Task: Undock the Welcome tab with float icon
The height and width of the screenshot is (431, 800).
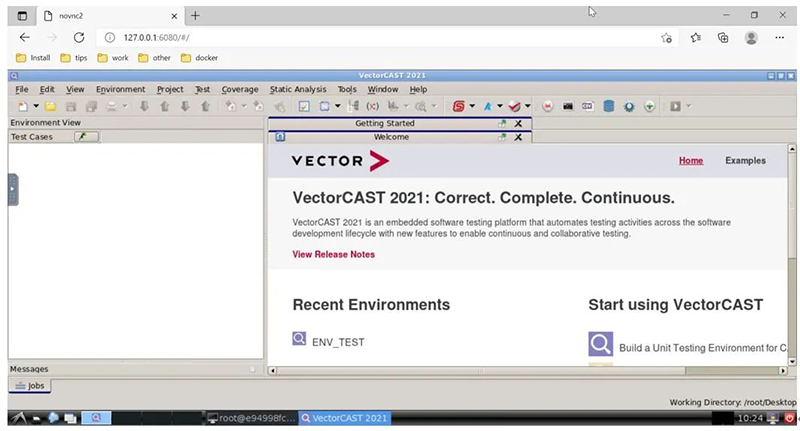Action: [502, 137]
